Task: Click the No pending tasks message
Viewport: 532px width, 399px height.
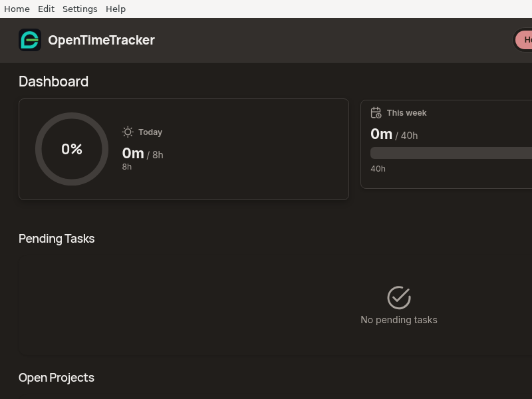Action: (398, 320)
